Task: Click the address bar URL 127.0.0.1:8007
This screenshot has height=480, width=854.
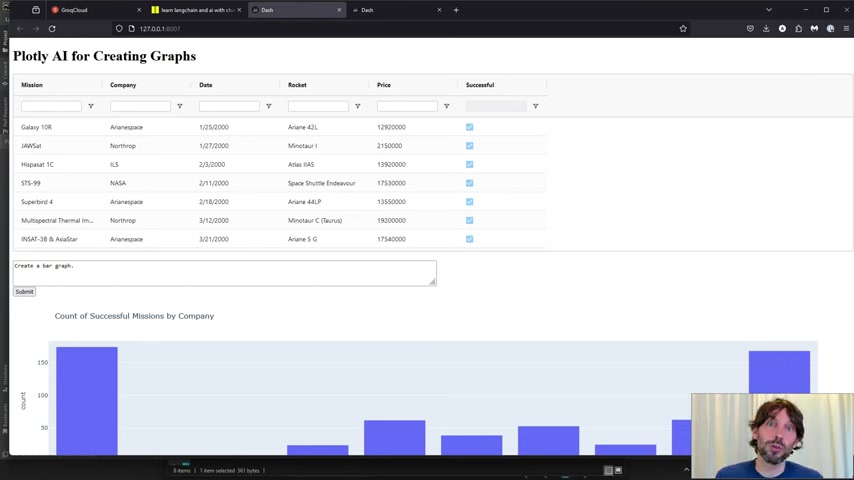Action: pos(160,29)
